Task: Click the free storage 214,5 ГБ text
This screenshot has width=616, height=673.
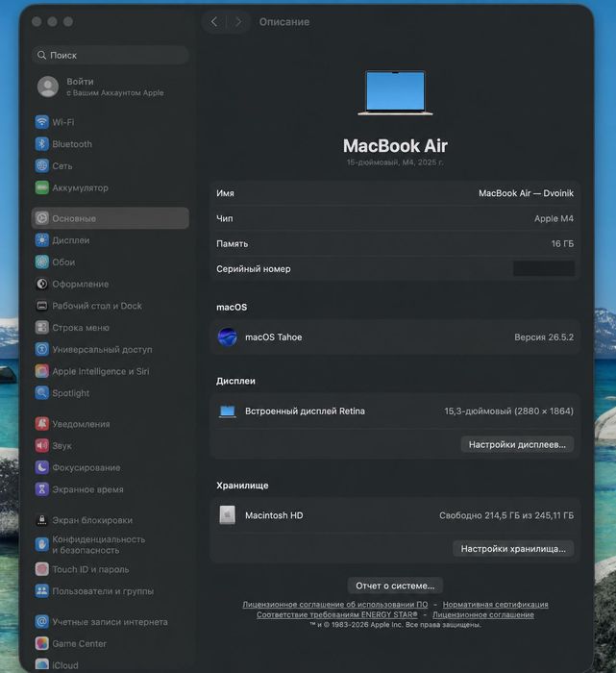Action: click(506, 515)
